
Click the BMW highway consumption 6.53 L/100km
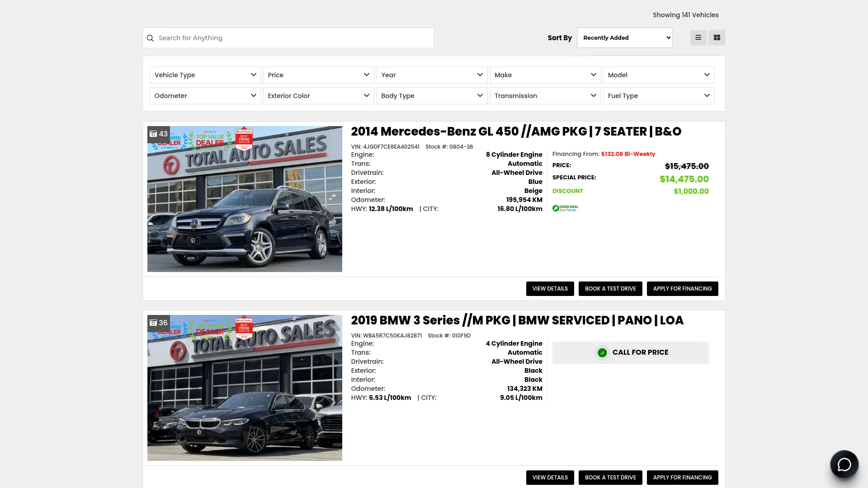coord(390,398)
